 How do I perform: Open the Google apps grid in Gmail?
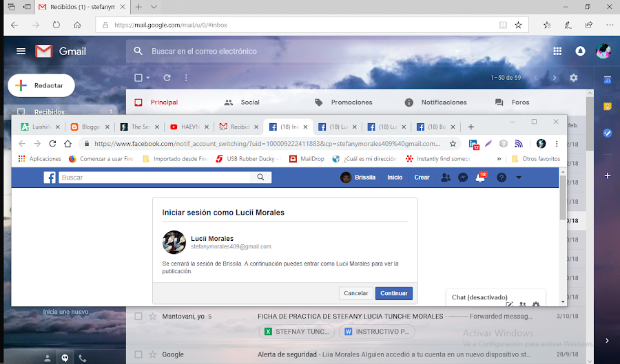(x=557, y=52)
